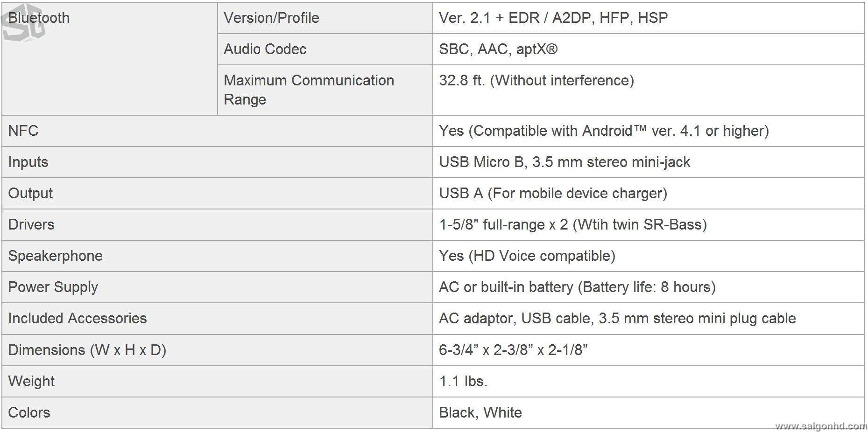Select the Dimensions (W x H x D) label
The image size is (868, 432).
[x=87, y=350]
